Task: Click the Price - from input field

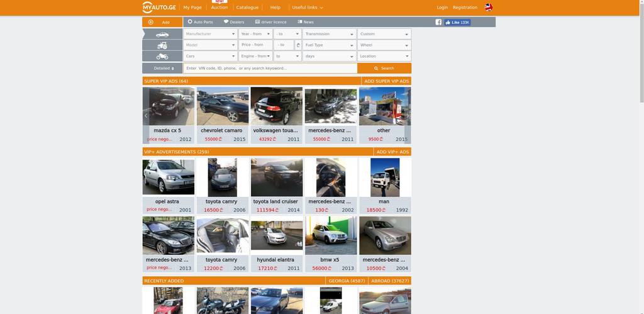Action: point(255,45)
